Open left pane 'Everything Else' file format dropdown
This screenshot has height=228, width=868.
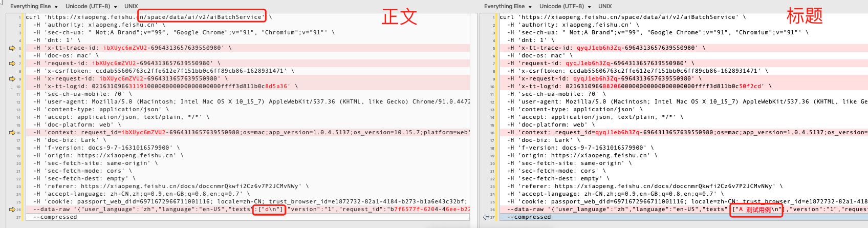click(x=34, y=6)
